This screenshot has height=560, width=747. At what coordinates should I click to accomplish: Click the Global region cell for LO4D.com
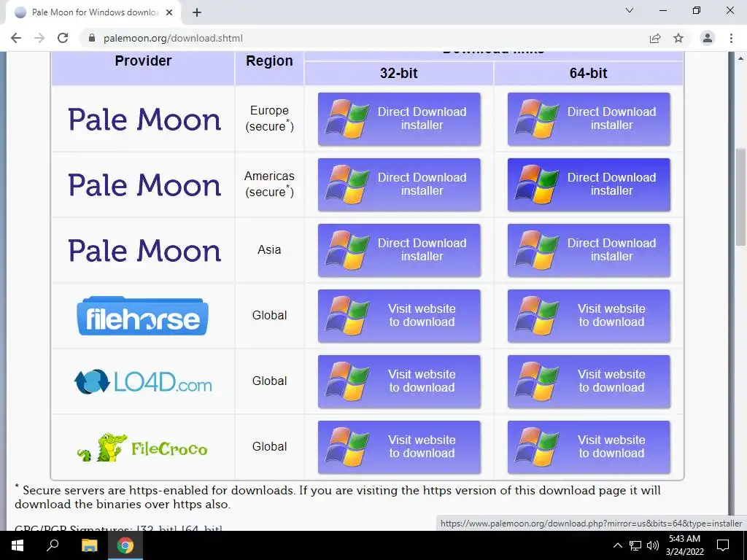(x=269, y=381)
